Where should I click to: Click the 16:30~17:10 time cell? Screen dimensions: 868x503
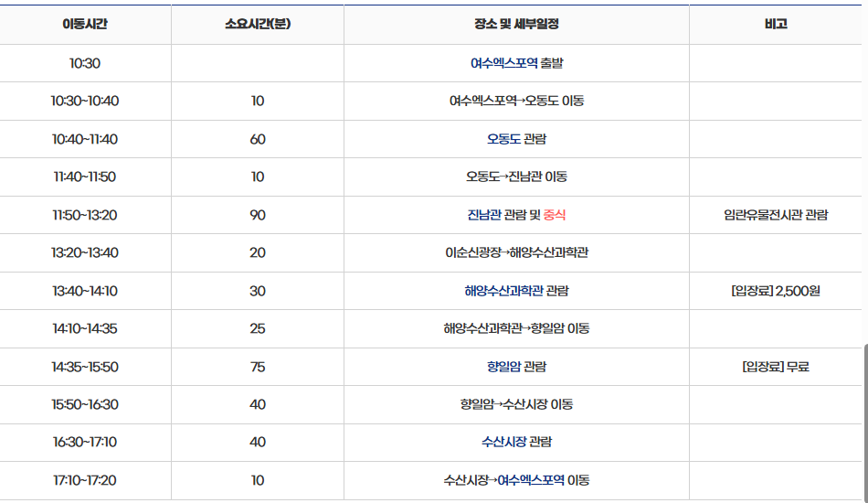85,442
